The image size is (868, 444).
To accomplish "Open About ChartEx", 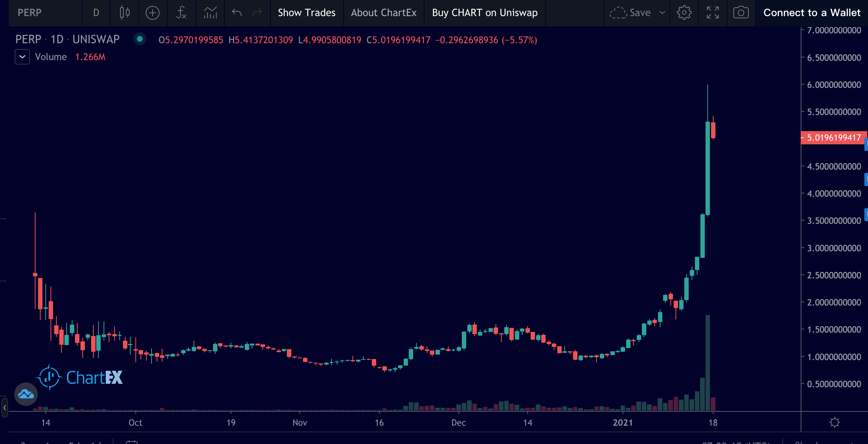I will (x=384, y=13).
